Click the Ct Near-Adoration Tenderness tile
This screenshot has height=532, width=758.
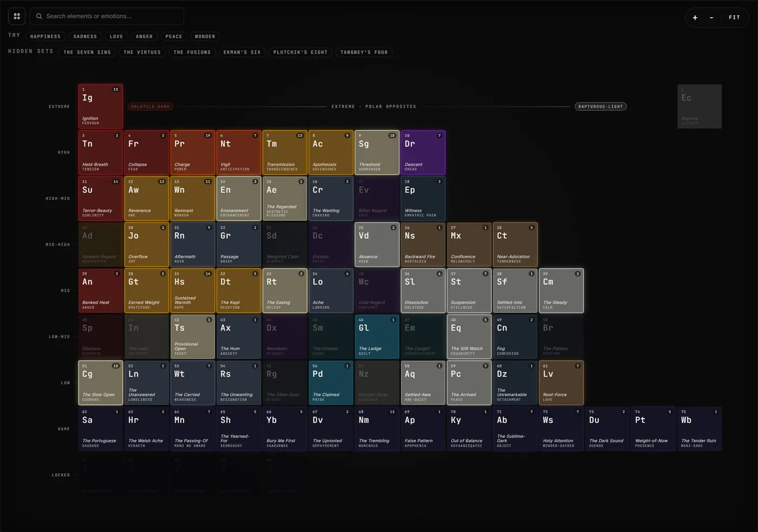pyautogui.click(x=515, y=244)
